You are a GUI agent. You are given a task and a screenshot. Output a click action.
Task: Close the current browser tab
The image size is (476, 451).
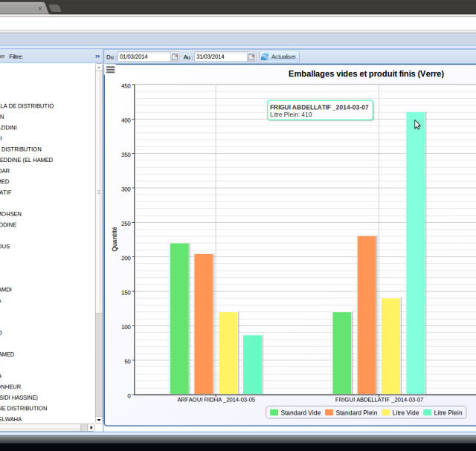40,8
